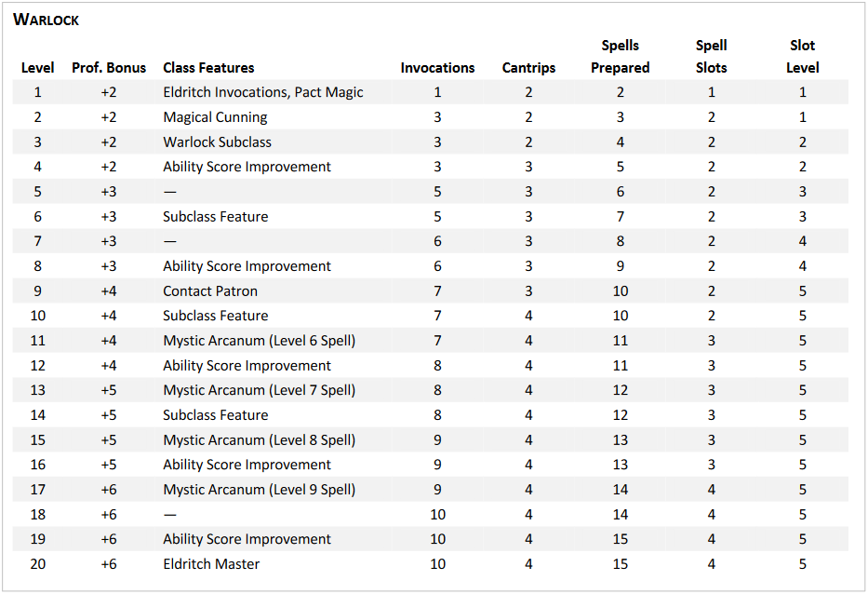Click the Warlock table title
The width and height of the screenshot is (868, 594).
(46, 20)
